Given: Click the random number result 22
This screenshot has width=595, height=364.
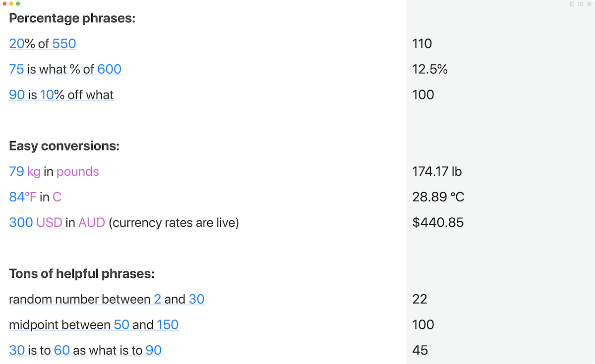Looking at the screenshot, I should (419, 299).
